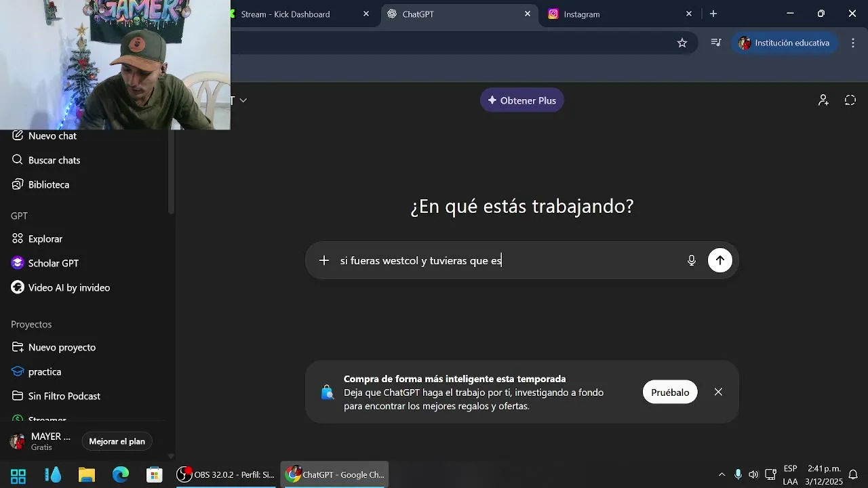The width and height of the screenshot is (868, 488).
Task: Click the microphone dictation icon
Action: coord(691,260)
